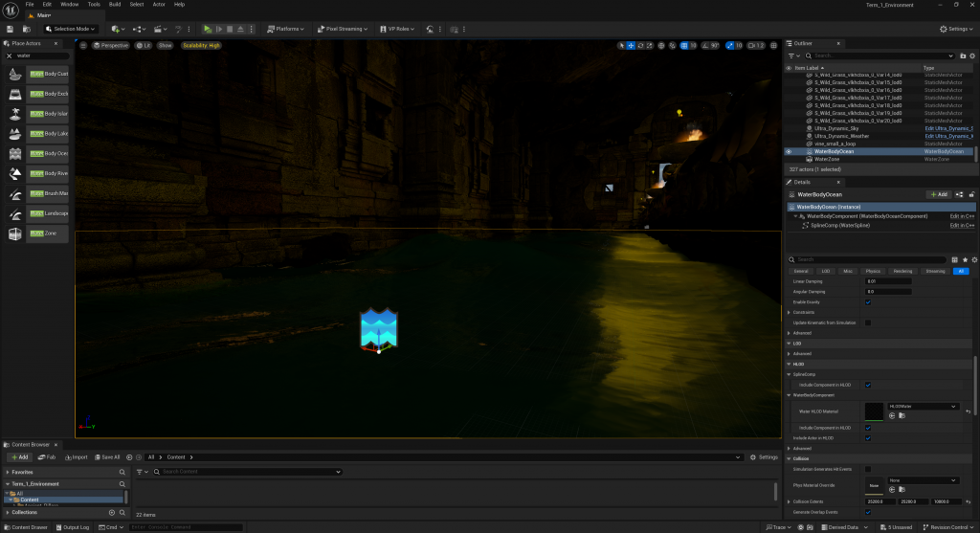Click the Scalability: High button

(201, 46)
